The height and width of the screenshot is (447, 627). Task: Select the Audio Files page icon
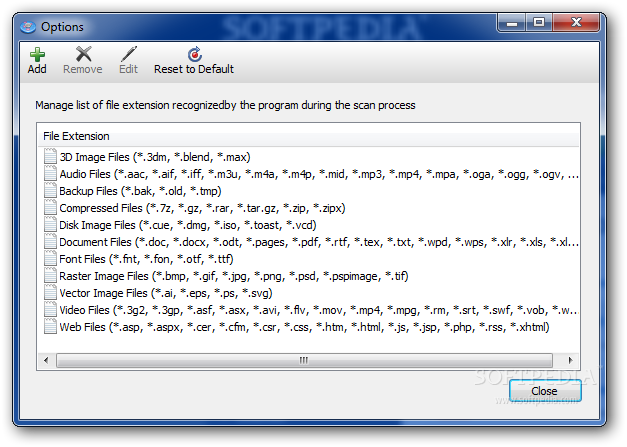coord(50,174)
